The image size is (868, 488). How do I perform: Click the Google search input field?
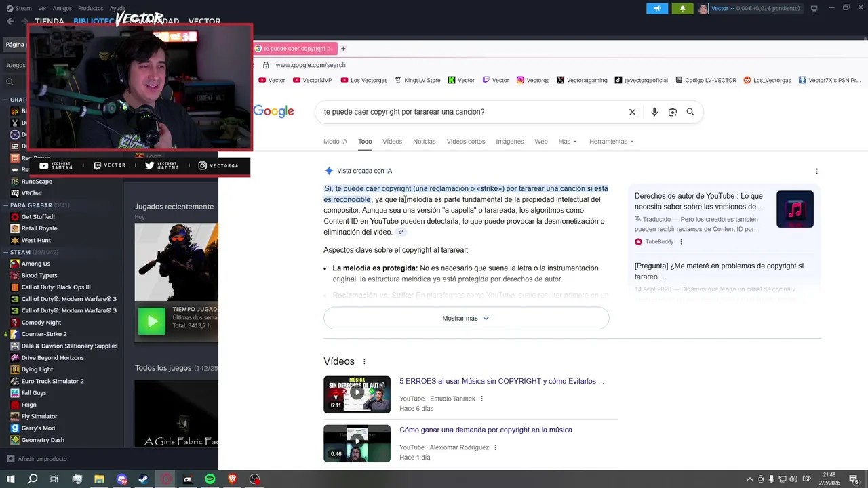coord(471,112)
